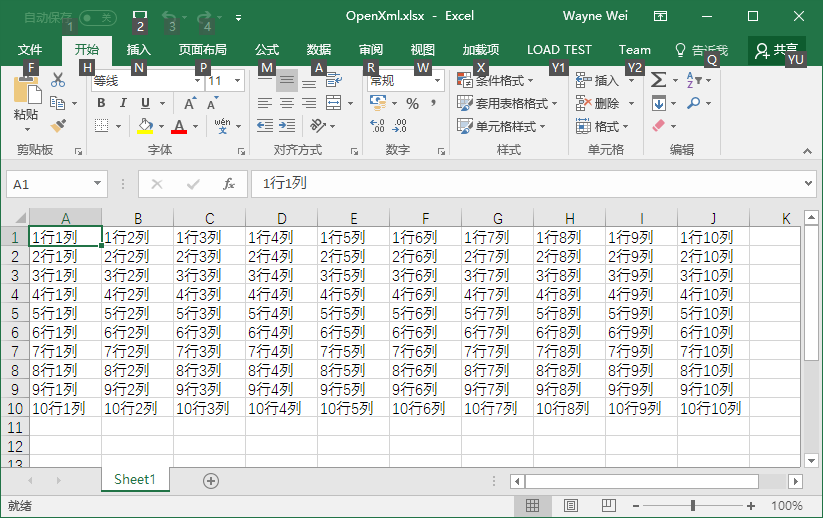
Task: Click the Copy icon in clipboard group
Action: coord(58,103)
